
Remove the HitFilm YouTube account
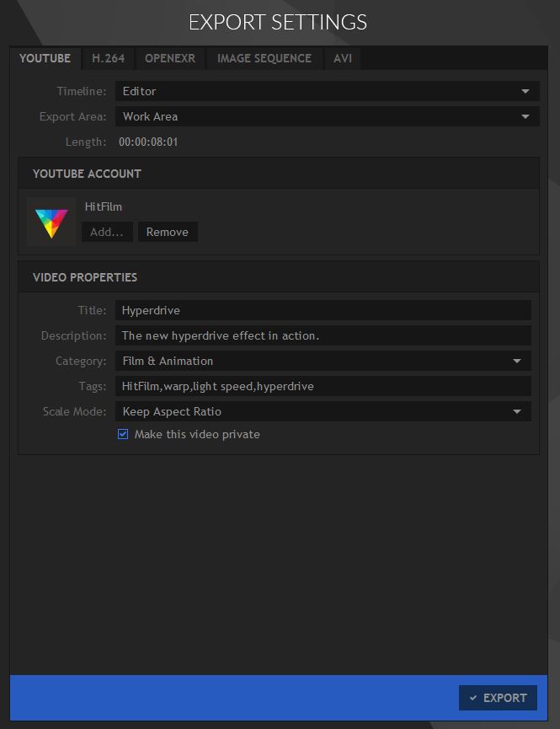click(168, 232)
